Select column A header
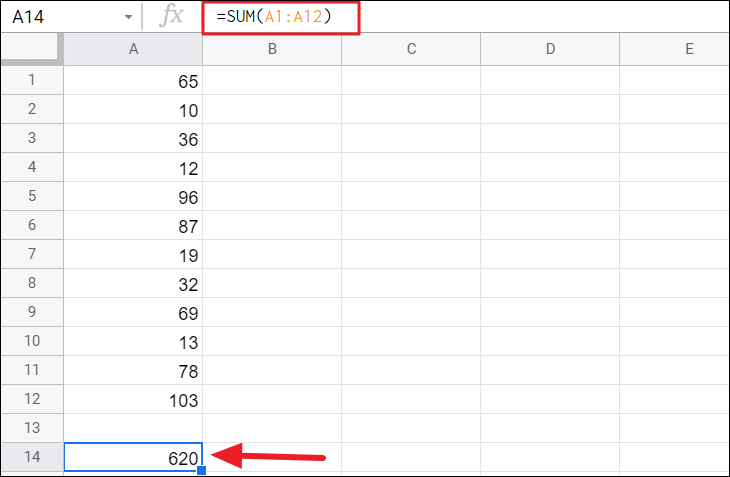The height and width of the screenshot is (477, 730). tap(133, 49)
